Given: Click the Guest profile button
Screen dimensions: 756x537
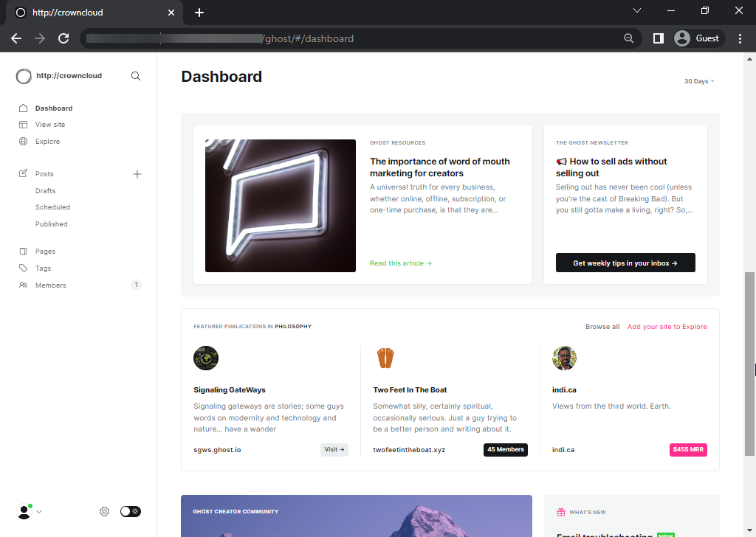Looking at the screenshot, I should tap(699, 38).
